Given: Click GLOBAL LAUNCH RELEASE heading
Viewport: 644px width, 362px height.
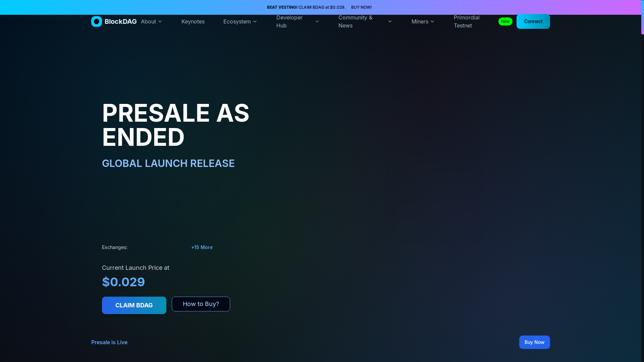Looking at the screenshot, I should coord(168,163).
